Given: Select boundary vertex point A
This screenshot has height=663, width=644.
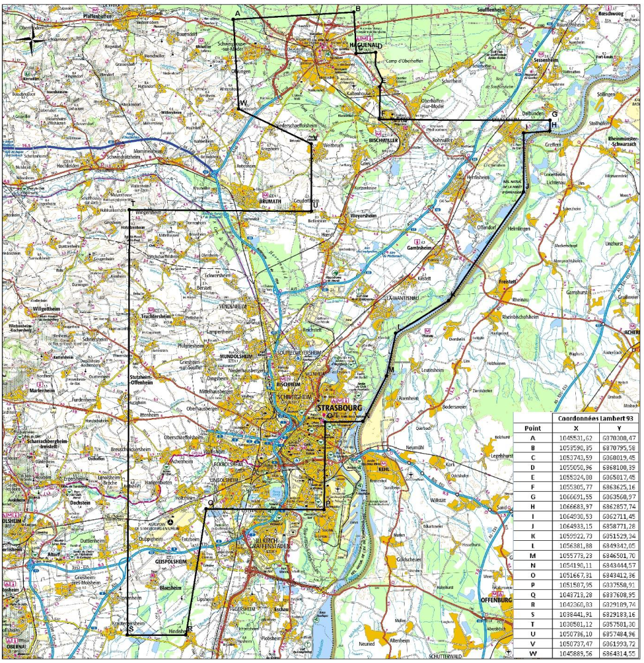Looking at the screenshot, I should point(234,20).
